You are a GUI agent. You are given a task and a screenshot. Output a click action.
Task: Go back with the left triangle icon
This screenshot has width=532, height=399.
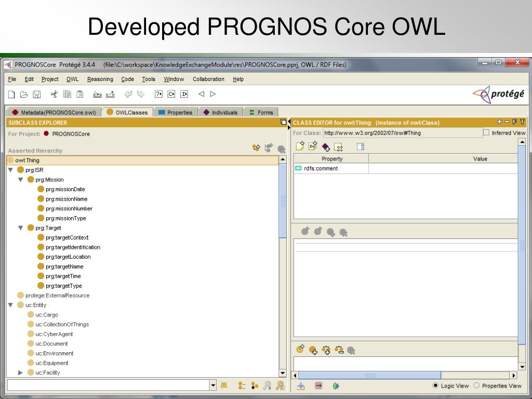pos(201,94)
